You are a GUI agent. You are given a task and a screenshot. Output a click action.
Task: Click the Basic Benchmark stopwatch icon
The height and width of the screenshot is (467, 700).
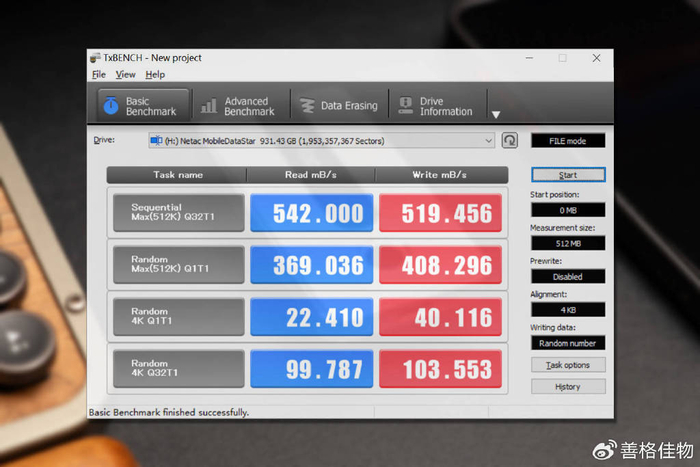pyautogui.click(x=111, y=105)
